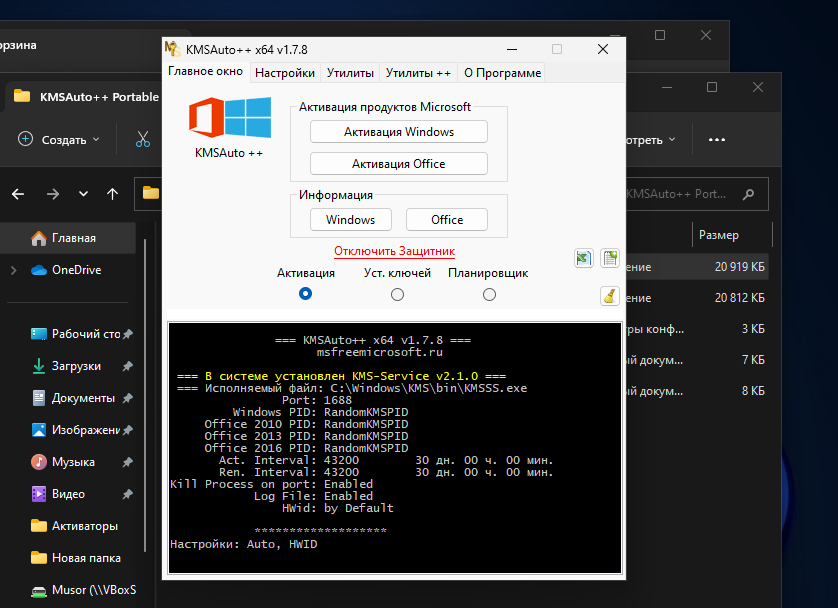Click the KMSAuto title bar app icon

[173, 49]
